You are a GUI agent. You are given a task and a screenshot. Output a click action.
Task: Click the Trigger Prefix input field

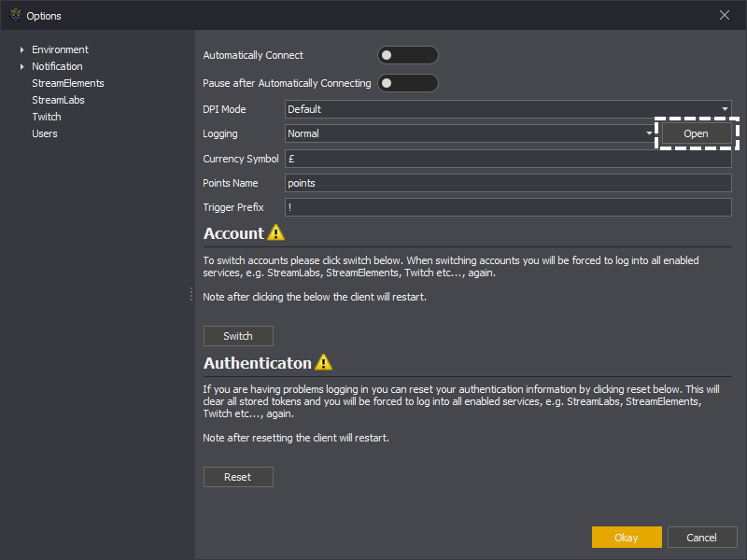[x=508, y=207]
